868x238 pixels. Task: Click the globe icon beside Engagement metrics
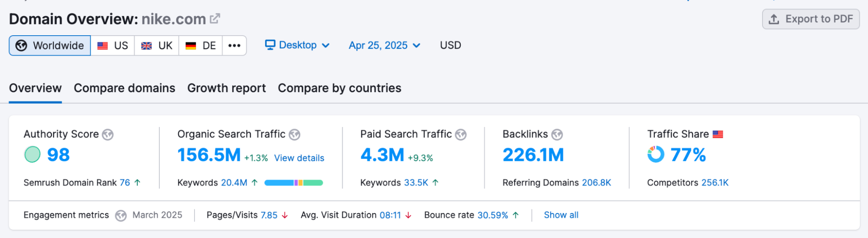click(x=121, y=215)
